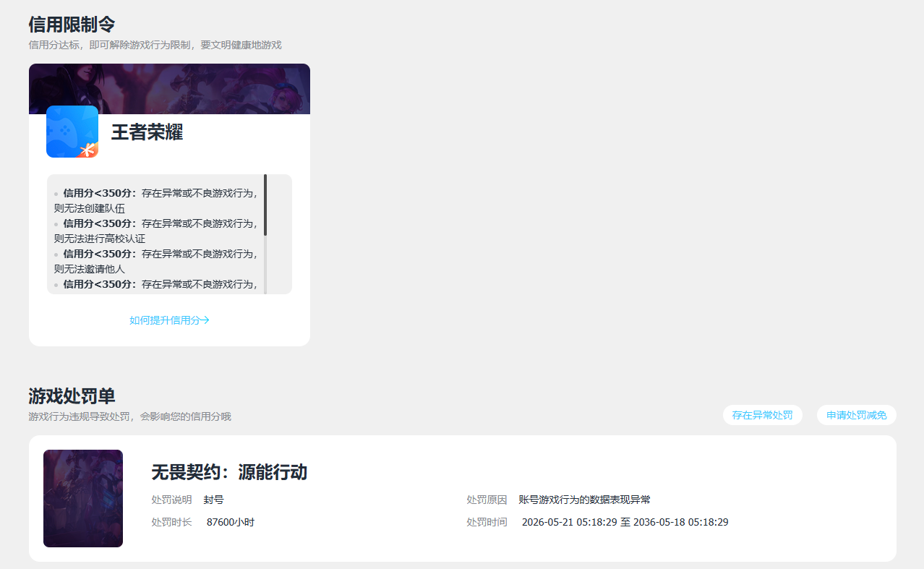Click the rule text 则无法创建队伍
The width and height of the screenshot is (924, 569).
(90, 208)
